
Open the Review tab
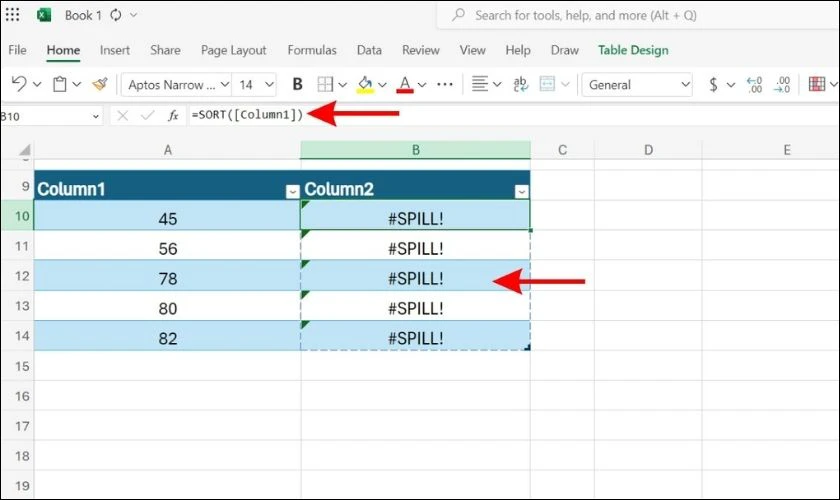[421, 50]
